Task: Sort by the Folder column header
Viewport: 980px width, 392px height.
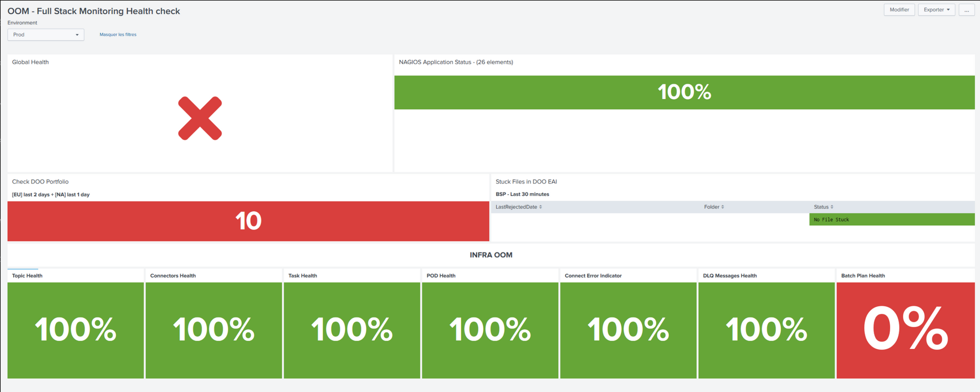Action: 714,207
